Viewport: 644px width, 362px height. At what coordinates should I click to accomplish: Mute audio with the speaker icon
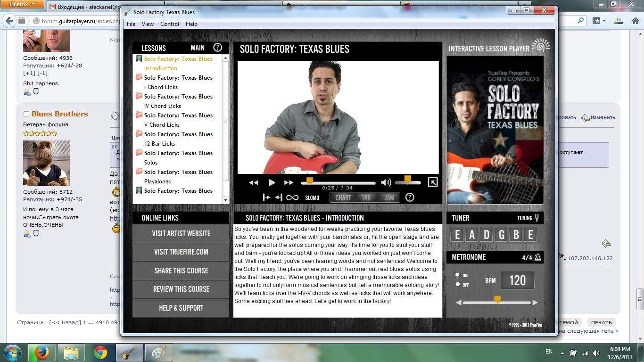(x=386, y=182)
